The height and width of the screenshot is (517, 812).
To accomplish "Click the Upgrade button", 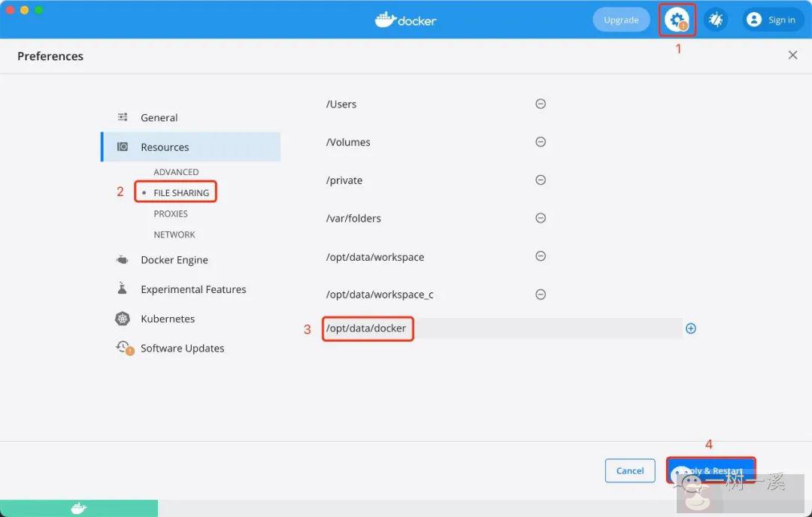I will click(x=621, y=20).
